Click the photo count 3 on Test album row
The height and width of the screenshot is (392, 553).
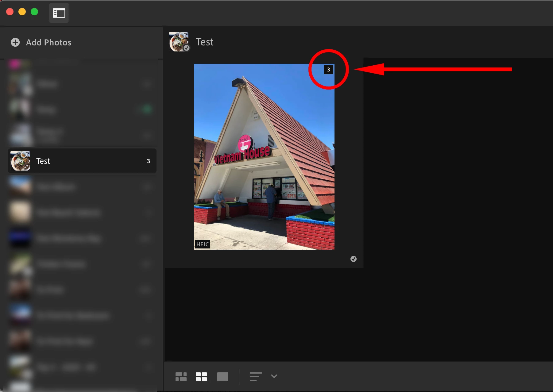tap(148, 161)
